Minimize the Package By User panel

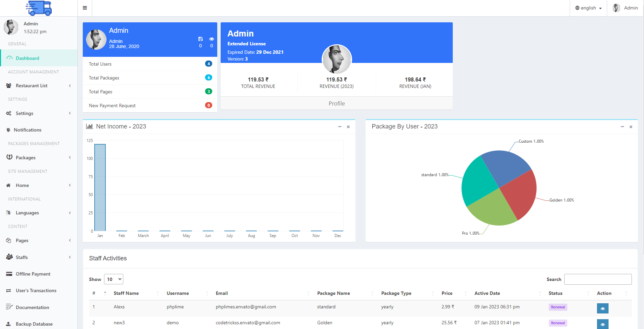(622, 127)
